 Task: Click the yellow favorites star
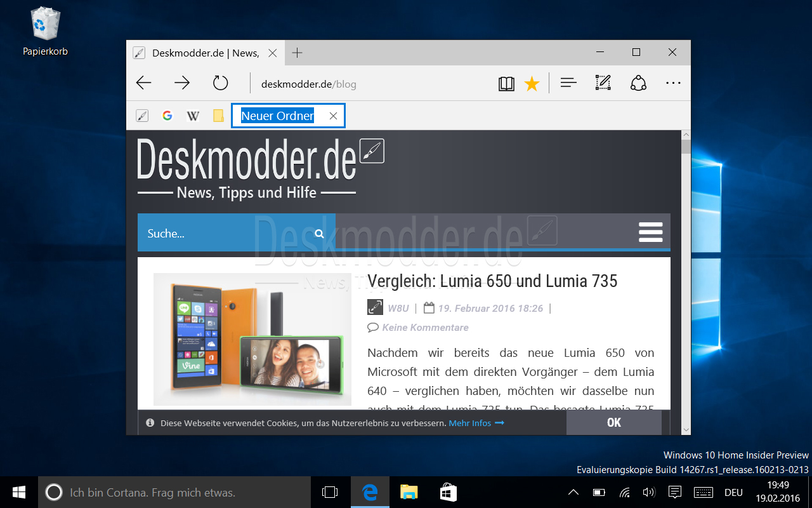coord(532,83)
